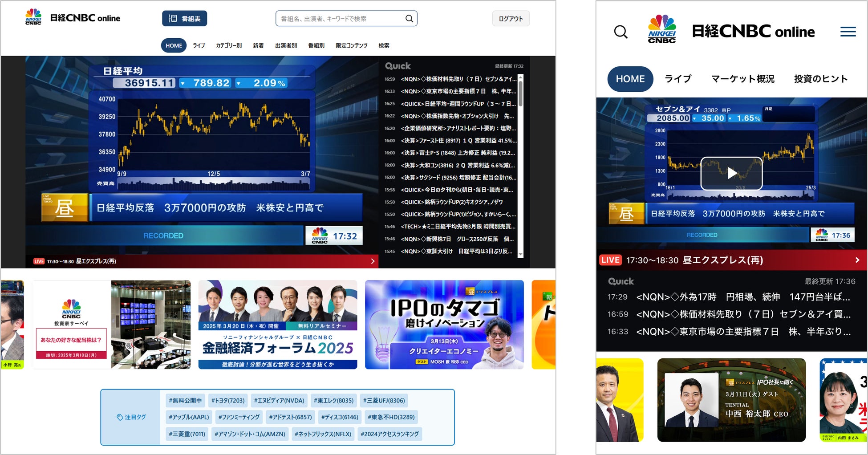Select the #ファンミーティング tag
The width and height of the screenshot is (868, 455).
point(239,417)
